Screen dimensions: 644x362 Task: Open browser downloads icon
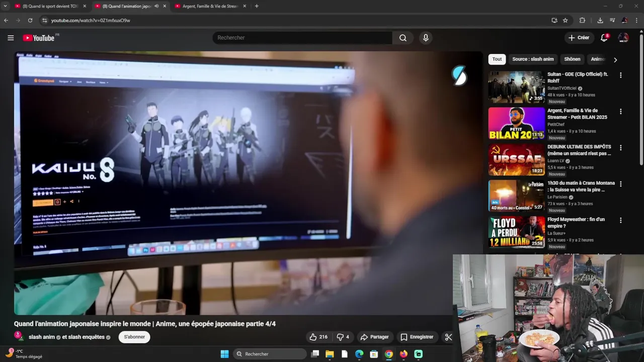[x=600, y=20]
